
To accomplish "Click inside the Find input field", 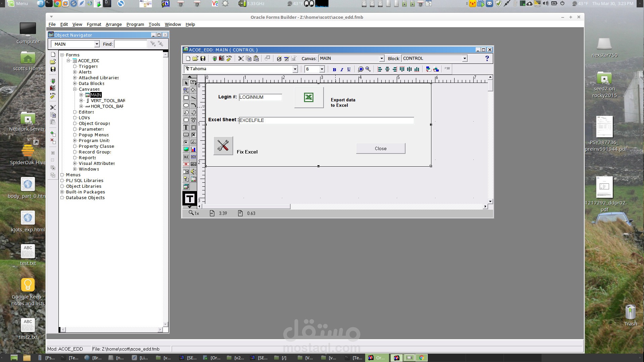I will 130,44.
